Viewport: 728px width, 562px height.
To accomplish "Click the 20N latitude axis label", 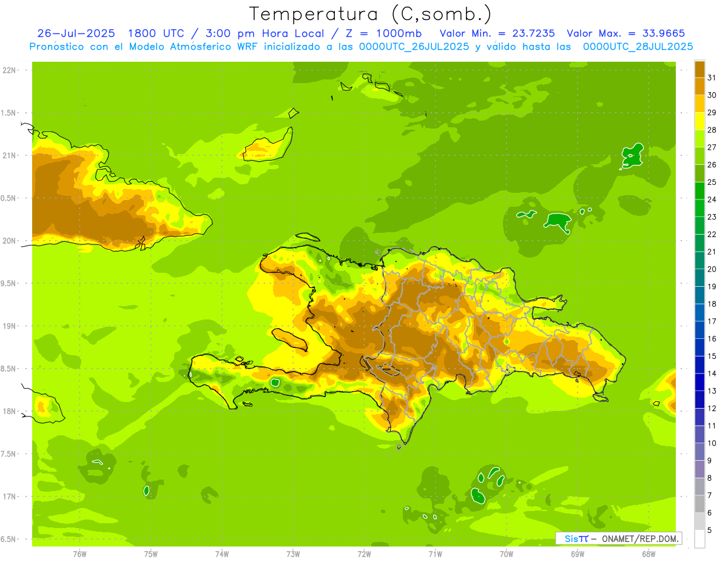I will click(x=10, y=241).
